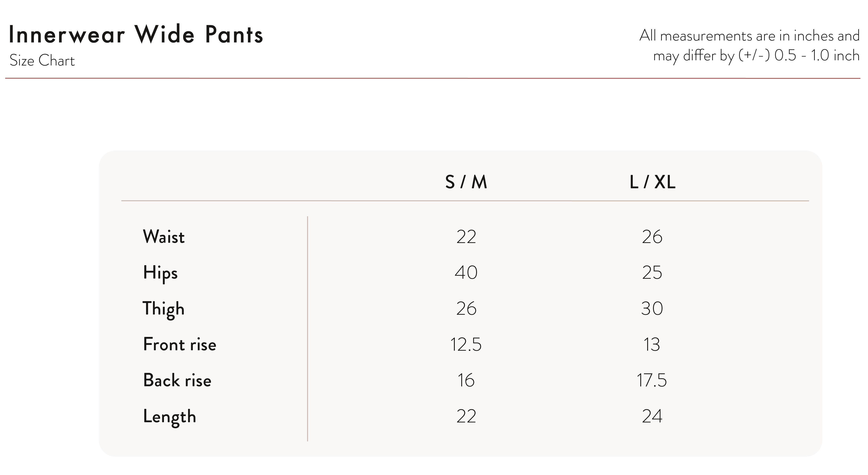
Task: Click the Hips row label
Action: pos(160,273)
